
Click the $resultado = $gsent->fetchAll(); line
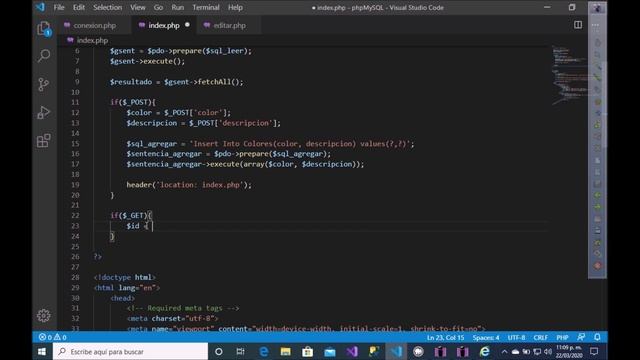tap(176, 82)
